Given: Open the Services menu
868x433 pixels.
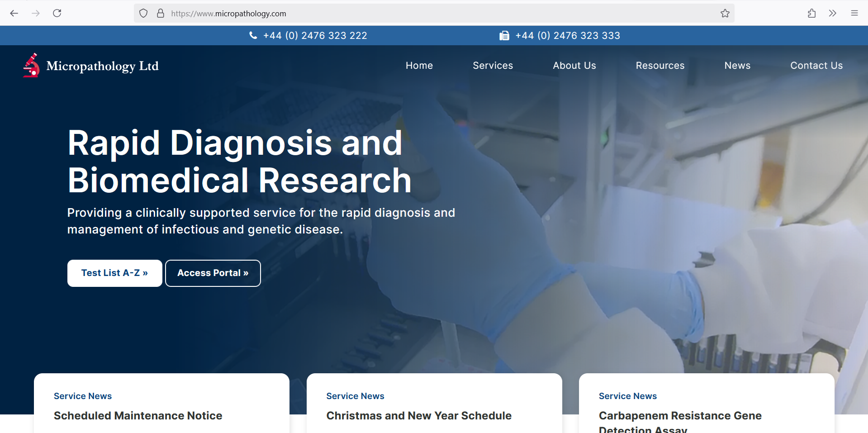Looking at the screenshot, I should coord(493,65).
